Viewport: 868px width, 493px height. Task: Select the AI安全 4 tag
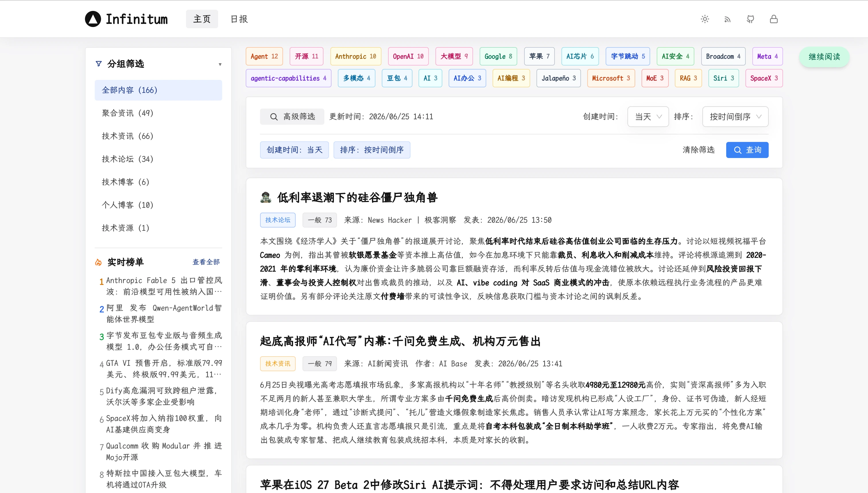[675, 57]
